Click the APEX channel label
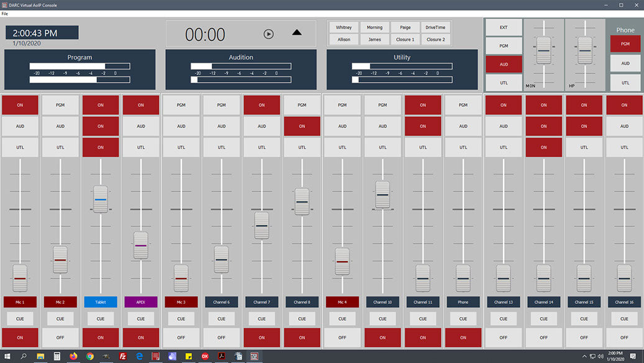 click(141, 302)
